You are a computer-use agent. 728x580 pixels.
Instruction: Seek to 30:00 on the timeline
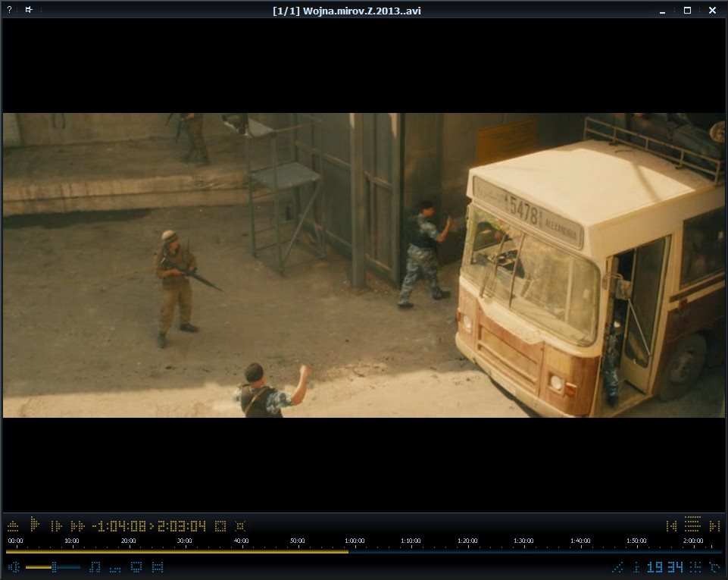pos(184,541)
